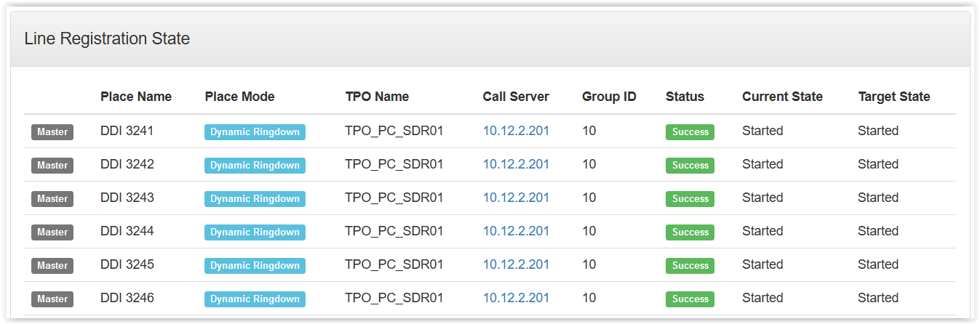Select the Dynamic Ringdown badge for DDI 3243
980x324 pixels.
coord(255,199)
